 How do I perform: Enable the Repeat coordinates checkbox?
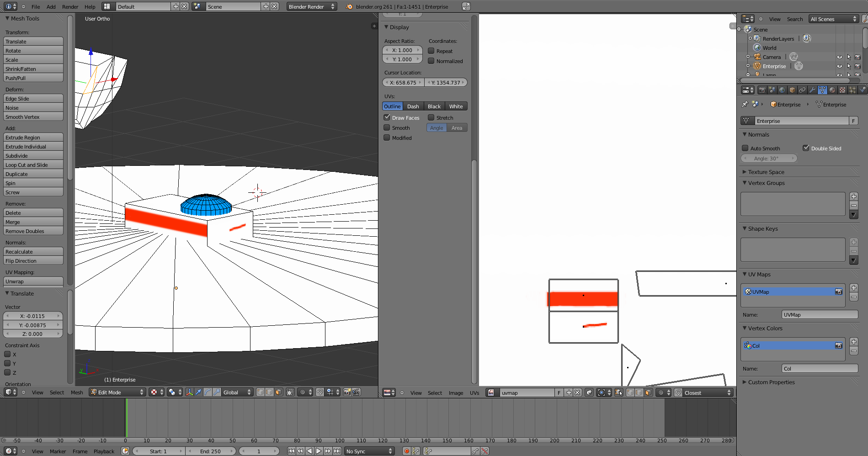[x=431, y=51]
